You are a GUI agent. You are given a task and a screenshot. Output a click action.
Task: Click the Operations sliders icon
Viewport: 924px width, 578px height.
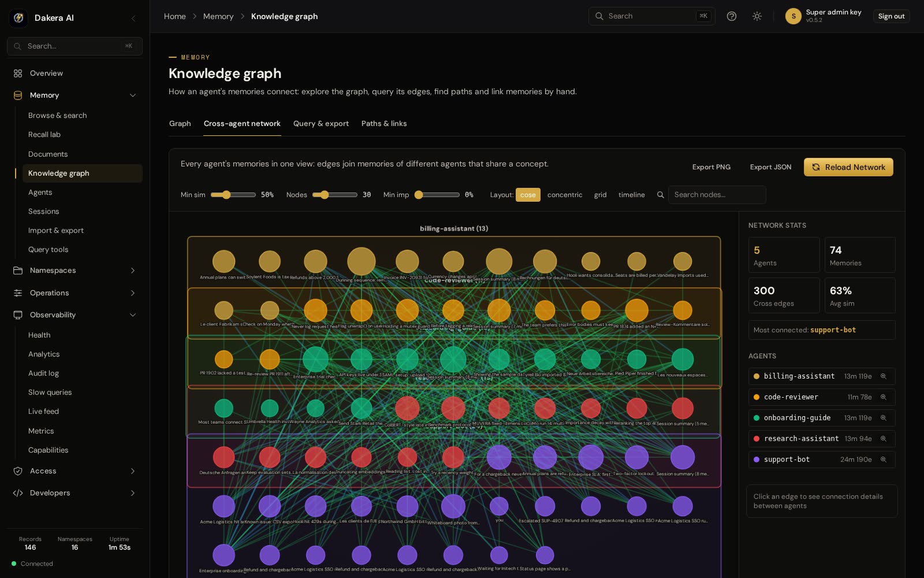coord(18,293)
